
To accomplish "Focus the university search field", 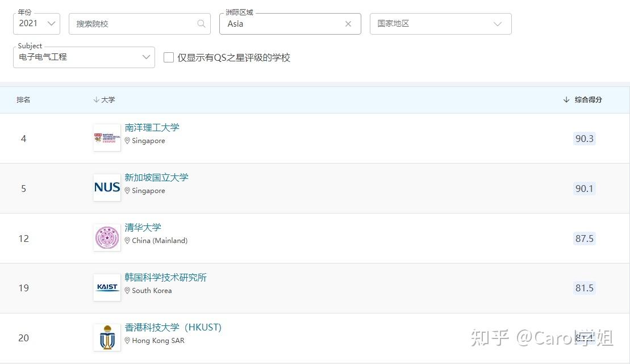I will pyautogui.click(x=139, y=24).
